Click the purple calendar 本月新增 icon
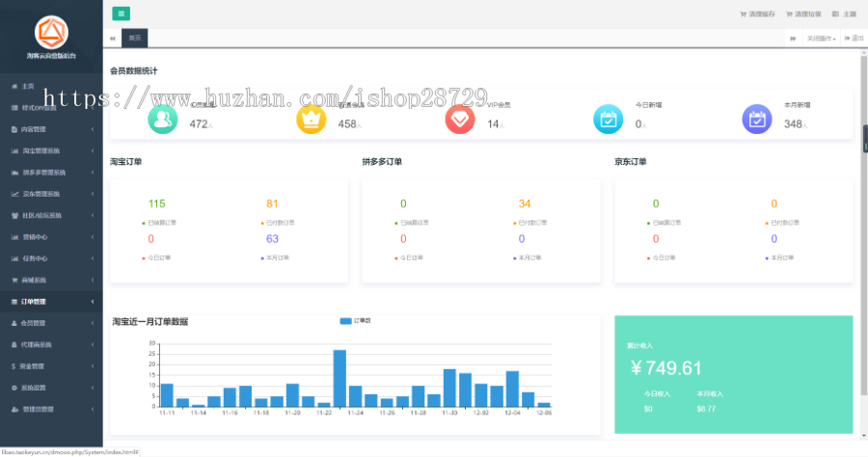The width and height of the screenshot is (868, 457). (757, 119)
